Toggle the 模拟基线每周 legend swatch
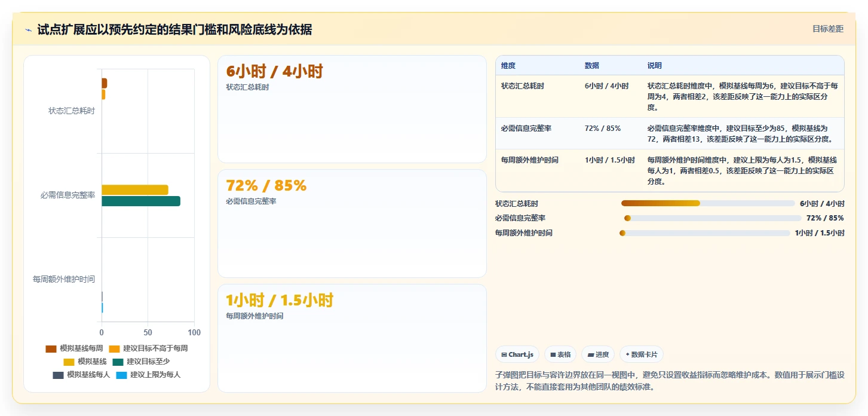Image resolution: width=868 pixels, height=416 pixels. tap(51, 348)
